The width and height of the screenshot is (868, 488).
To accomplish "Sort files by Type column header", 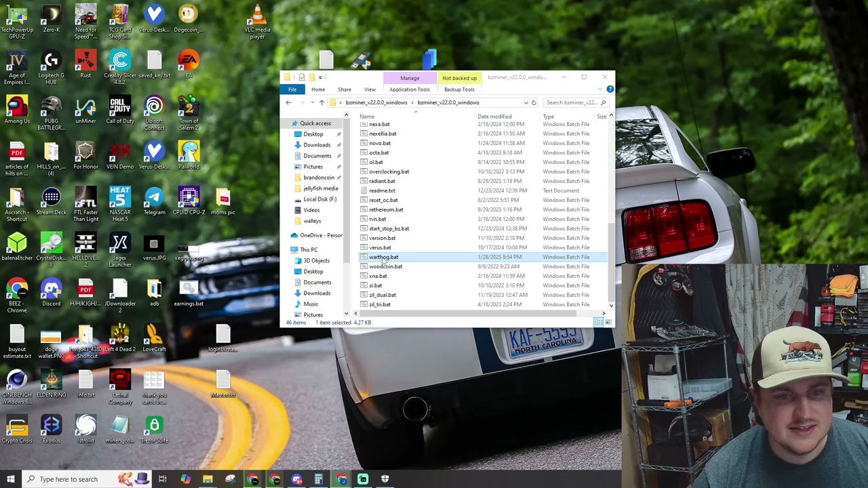I will (x=548, y=117).
